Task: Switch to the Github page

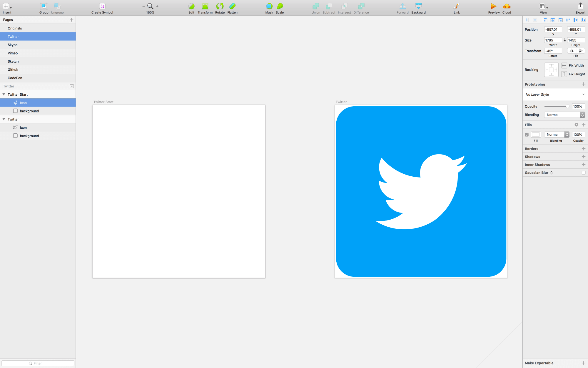Action: click(38, 69)
